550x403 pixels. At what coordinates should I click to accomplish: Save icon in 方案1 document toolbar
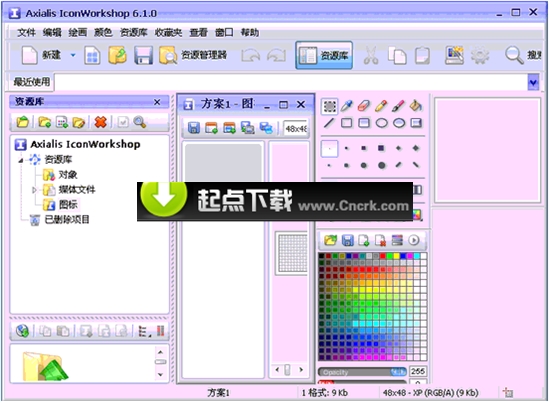[194, 128]
